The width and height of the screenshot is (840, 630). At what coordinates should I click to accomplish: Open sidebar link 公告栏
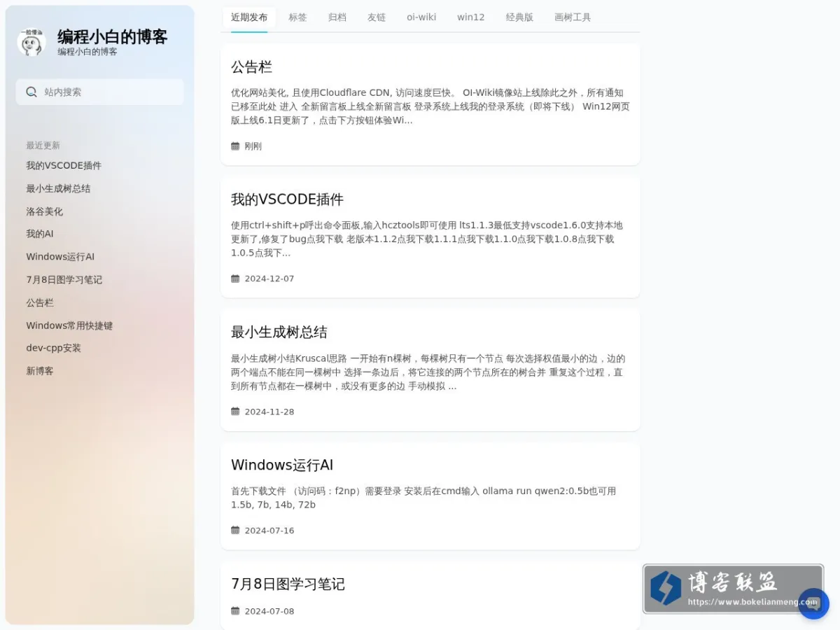[x=40, y=303]
